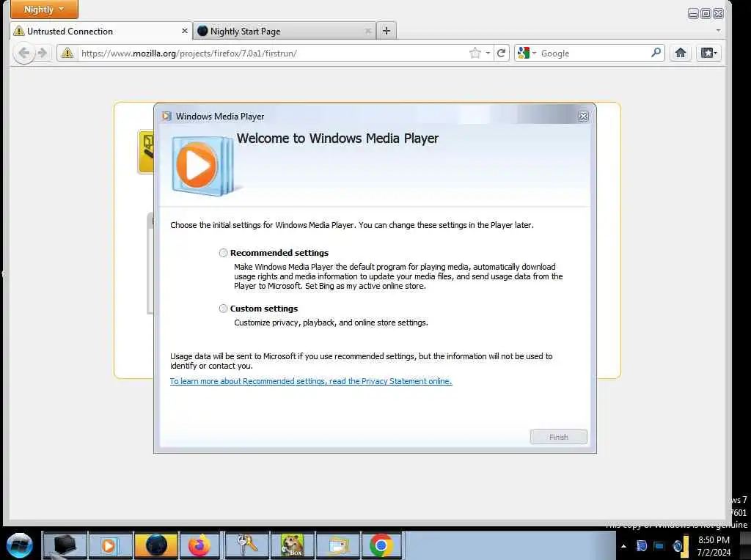
Task: Click the warning site identity icon in address bar
Action: coord(67,53)
